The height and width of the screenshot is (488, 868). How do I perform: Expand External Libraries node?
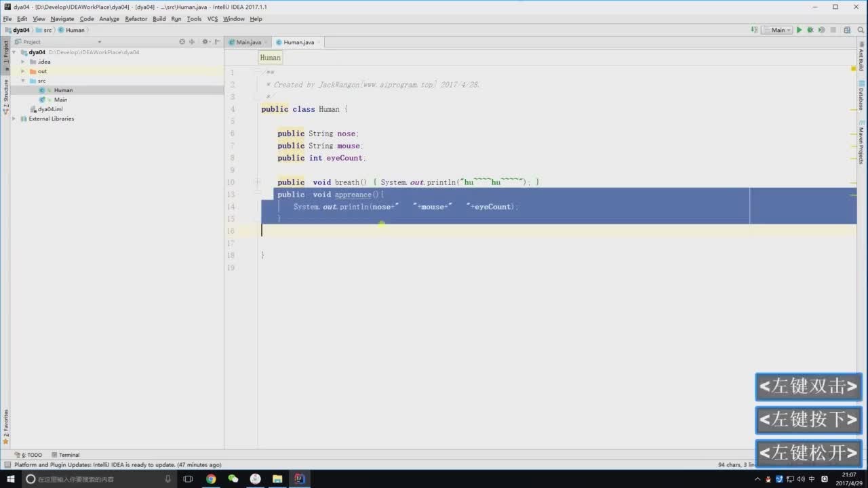[x=14, y=119]
